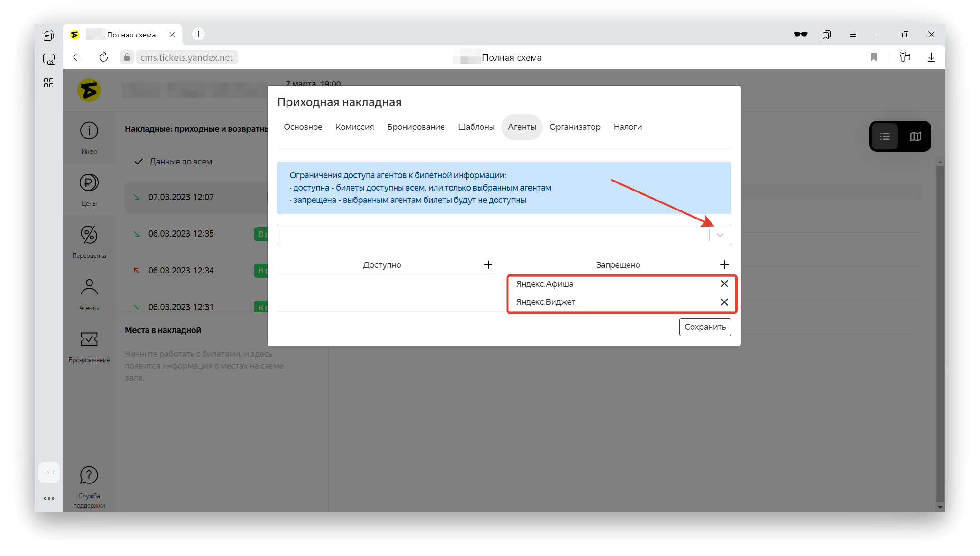This screenshot has height=556, width=980.
Task: Switch to the Налоги tab
Action: click(x=627, y=127)
